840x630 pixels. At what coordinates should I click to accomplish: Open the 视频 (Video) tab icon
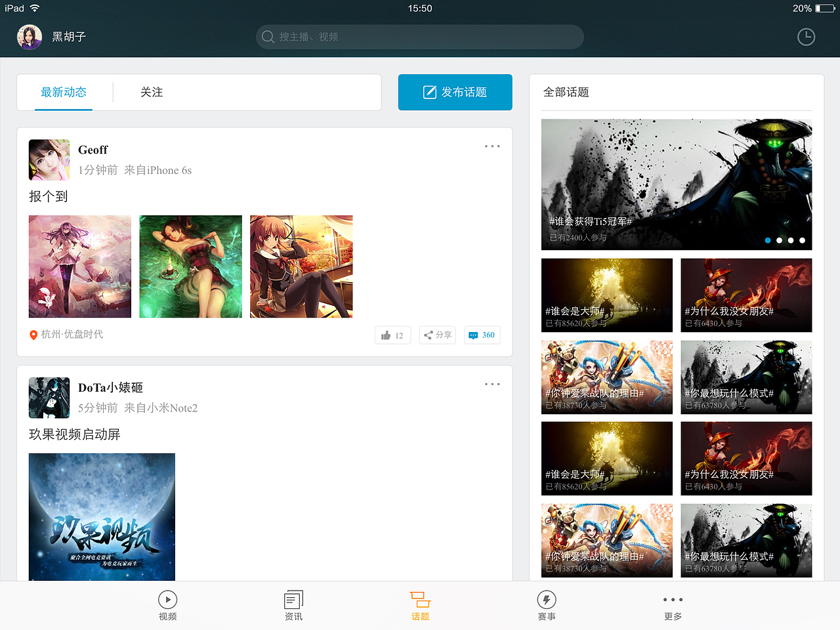[168, 599]
